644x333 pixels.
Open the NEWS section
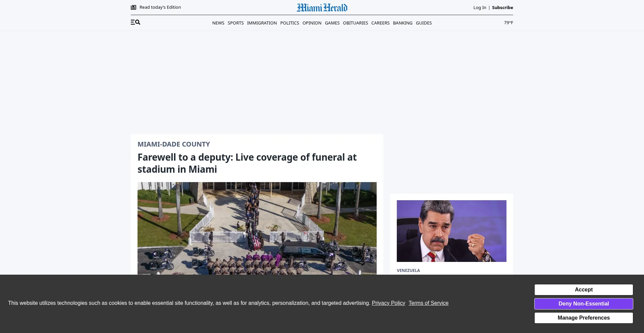[x=218, y=23]
